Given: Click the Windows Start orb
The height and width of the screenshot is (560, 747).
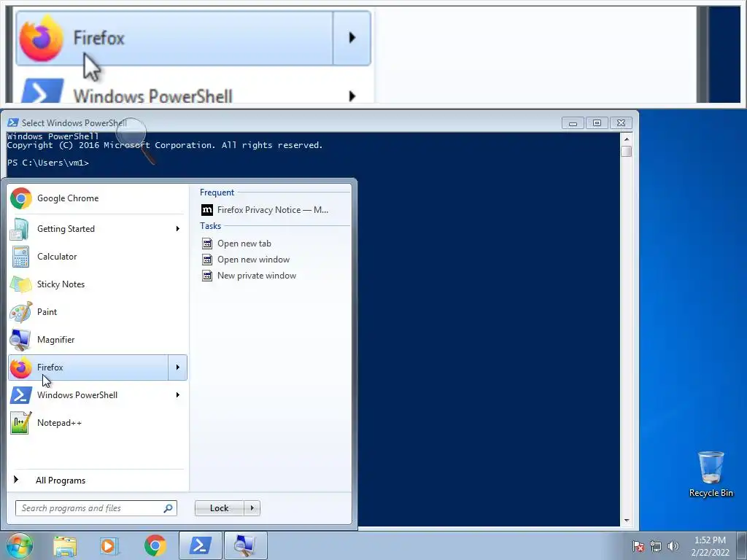Looking at the screenshot, I should point(19,545).
